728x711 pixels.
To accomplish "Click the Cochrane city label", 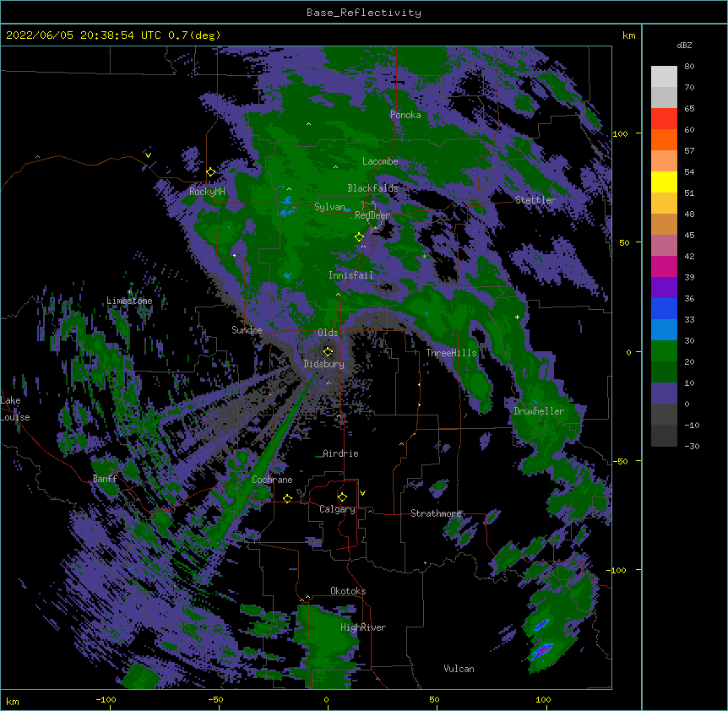I will point(272,480).
